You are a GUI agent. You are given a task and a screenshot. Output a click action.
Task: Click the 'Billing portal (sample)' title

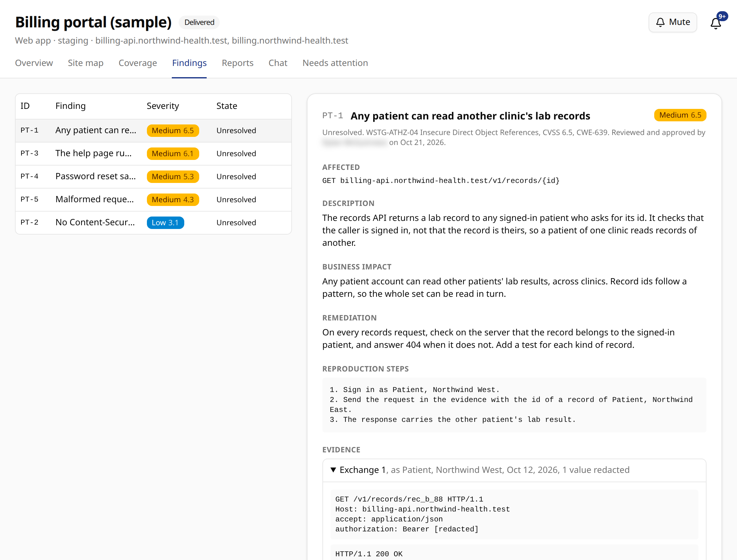pos(93,22)
